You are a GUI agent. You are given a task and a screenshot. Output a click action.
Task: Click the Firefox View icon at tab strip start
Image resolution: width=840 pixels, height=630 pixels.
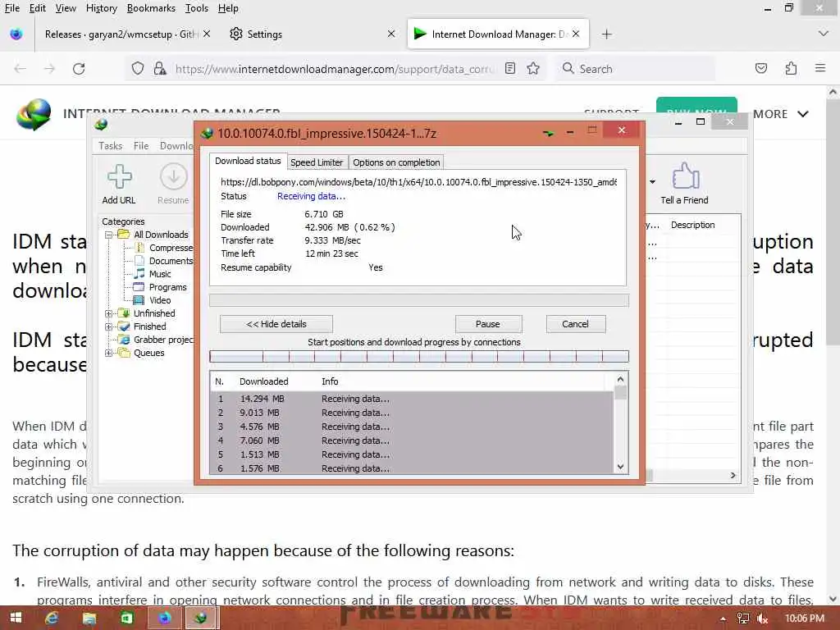click(16, 34)
